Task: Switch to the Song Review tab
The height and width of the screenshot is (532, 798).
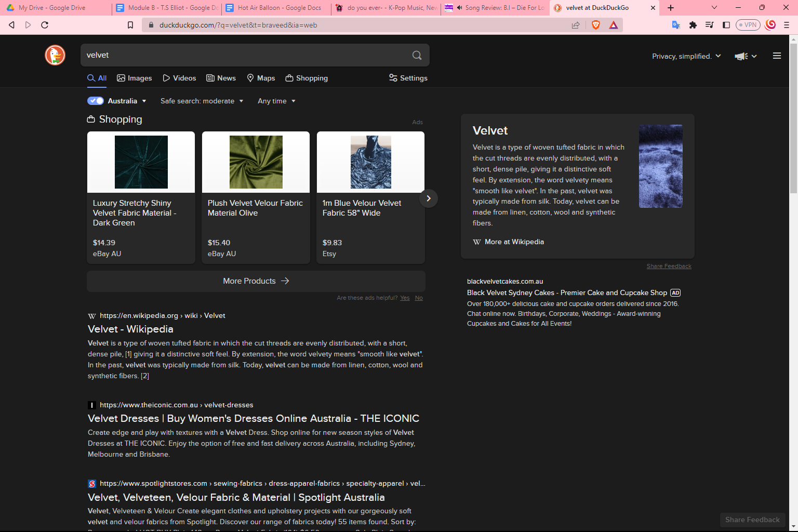Action: click(495, 8)
